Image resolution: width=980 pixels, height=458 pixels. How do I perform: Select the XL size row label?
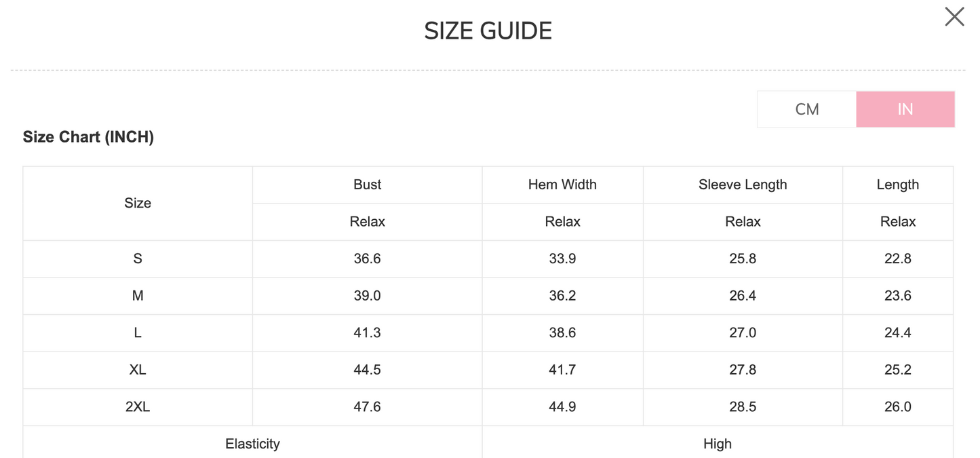pyautogui.click(x=138, y=370)
